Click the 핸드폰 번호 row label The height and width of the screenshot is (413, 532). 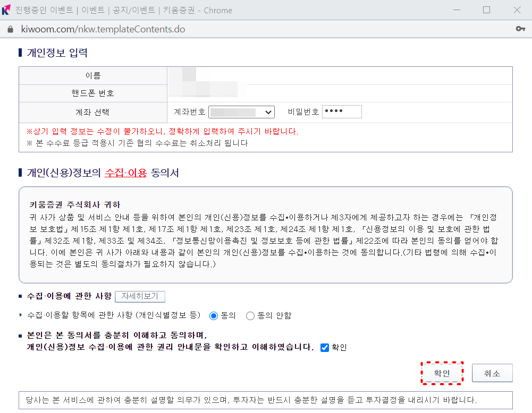click(93, 93)
